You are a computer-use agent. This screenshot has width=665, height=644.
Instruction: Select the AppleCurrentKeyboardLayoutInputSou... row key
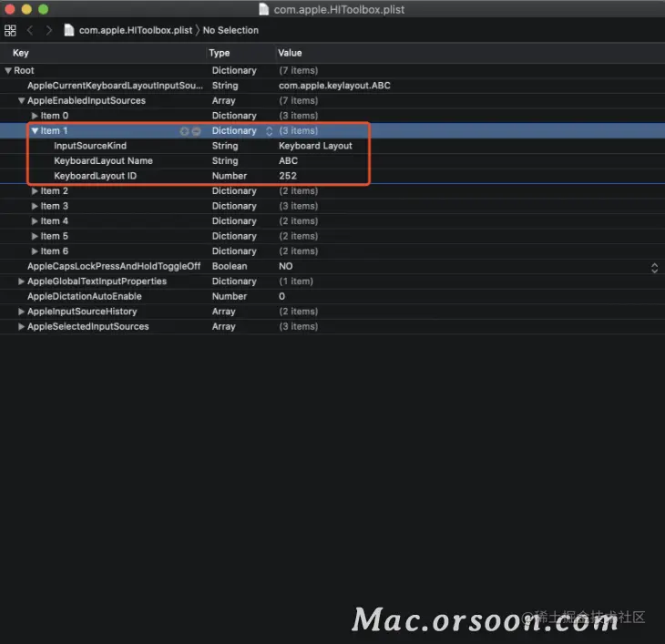point(115,86)
